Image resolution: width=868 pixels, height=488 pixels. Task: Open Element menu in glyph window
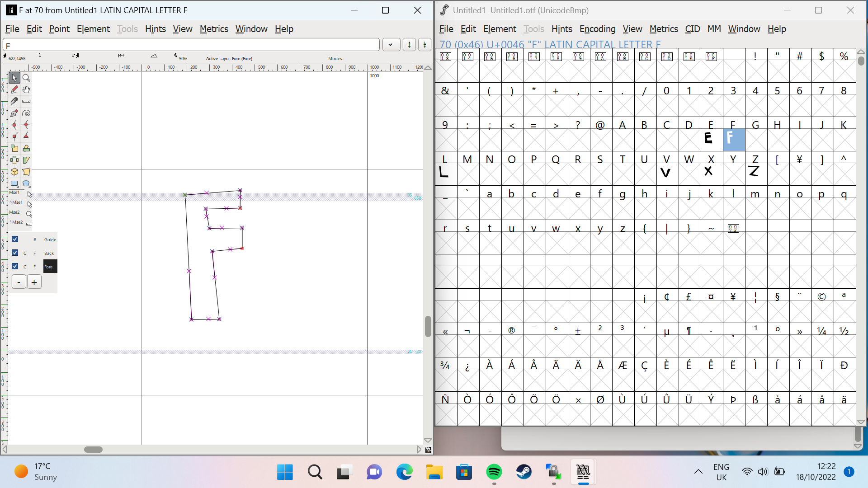click(x=93, y=29)
